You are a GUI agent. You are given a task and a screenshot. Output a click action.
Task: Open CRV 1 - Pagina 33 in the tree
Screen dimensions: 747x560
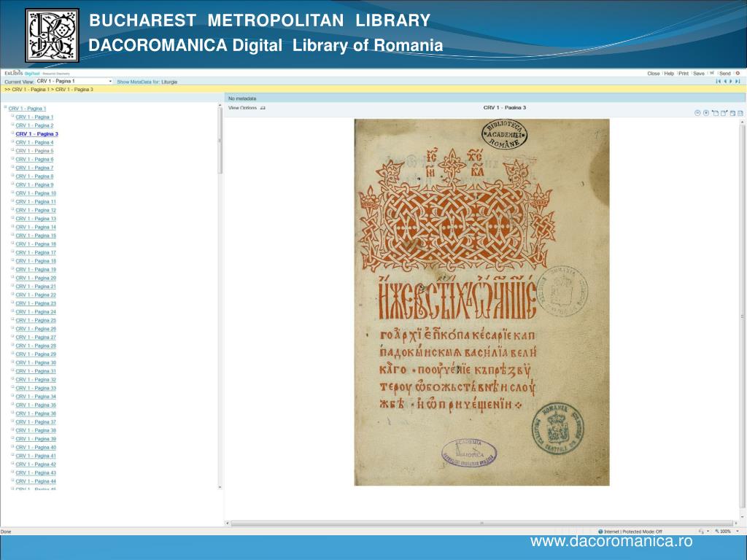click(36, 388)
